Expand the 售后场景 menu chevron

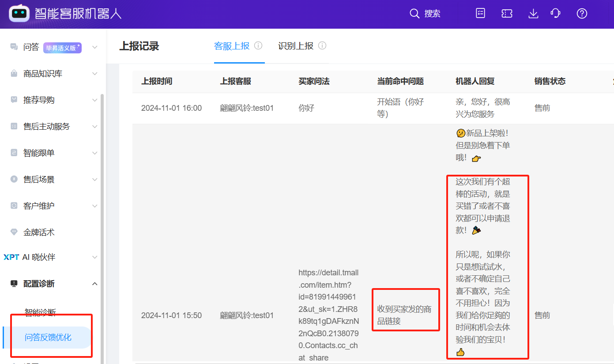[x=95, y=180]
